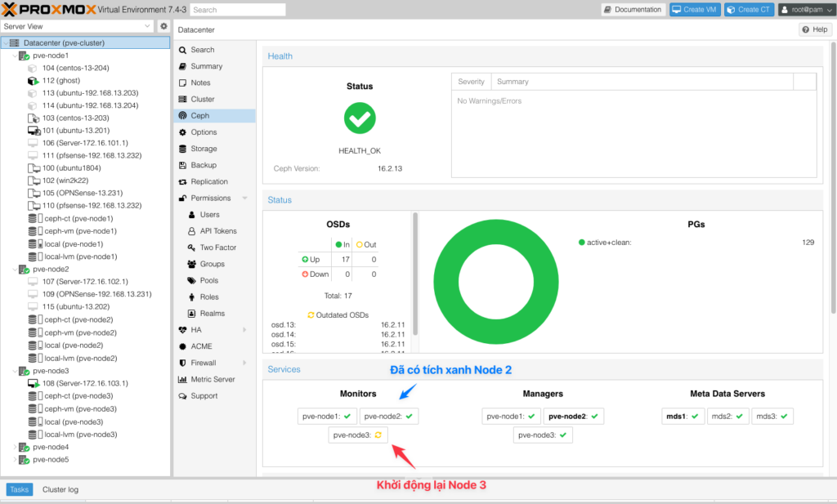
Task: Click the Support chat icon
Action: coord(182,396)
